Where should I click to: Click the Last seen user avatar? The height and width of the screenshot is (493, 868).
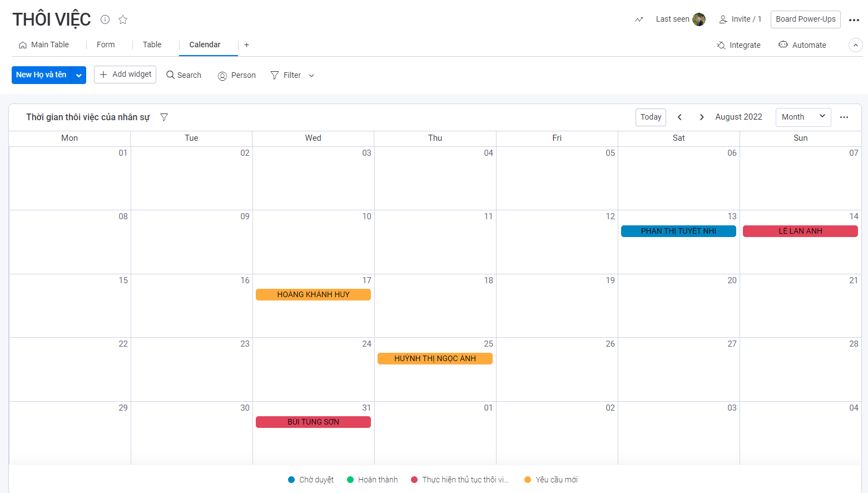click(x=698, y=19)
